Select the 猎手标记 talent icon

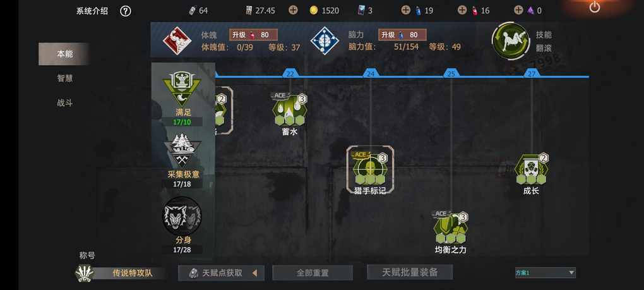[x=370, y=169]
